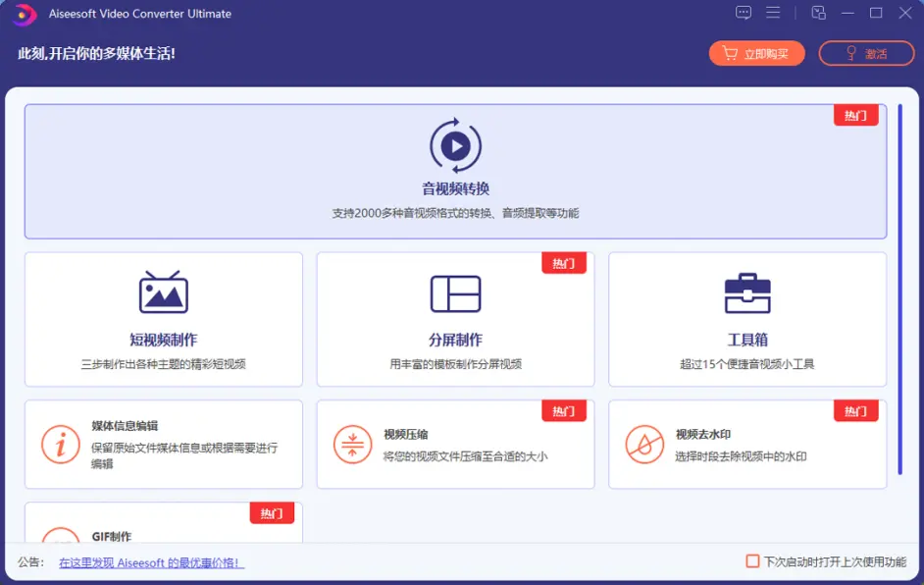
Task: Open the hamburger main menu
Action: [773, 13]
